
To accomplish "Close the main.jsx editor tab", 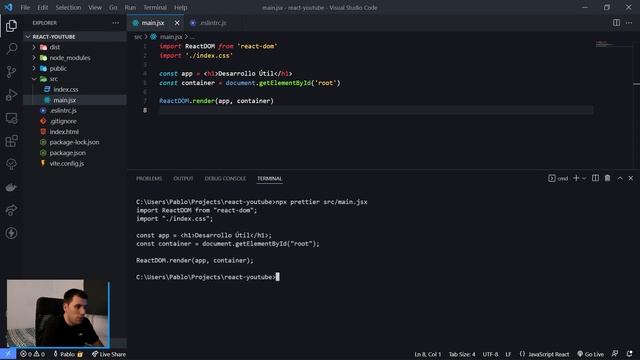I will (x=177, y=23).
